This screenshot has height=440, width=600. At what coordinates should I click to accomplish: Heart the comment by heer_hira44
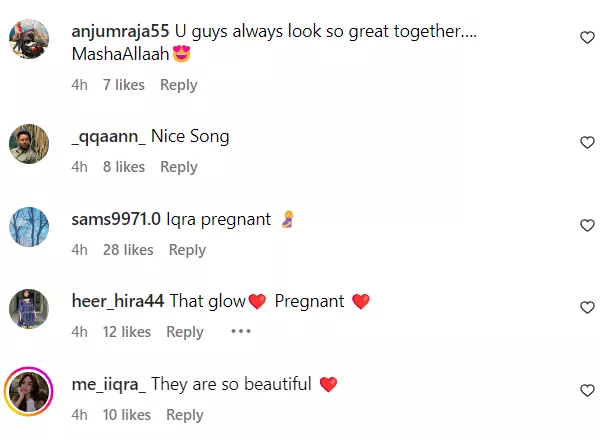click(x=587, y=308)
